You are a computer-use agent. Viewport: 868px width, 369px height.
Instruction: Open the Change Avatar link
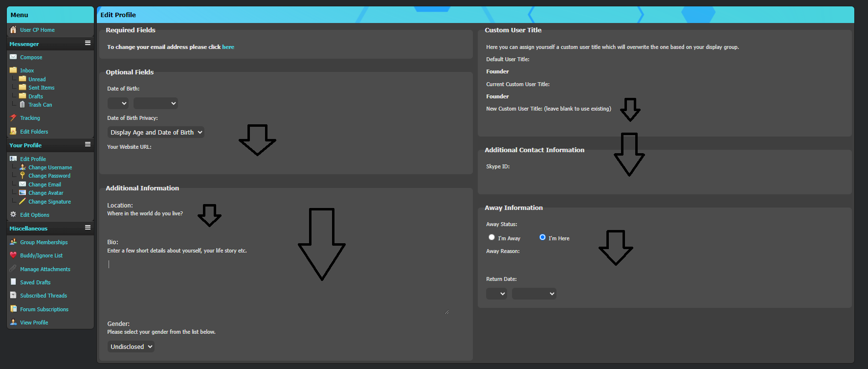(46, 193)
